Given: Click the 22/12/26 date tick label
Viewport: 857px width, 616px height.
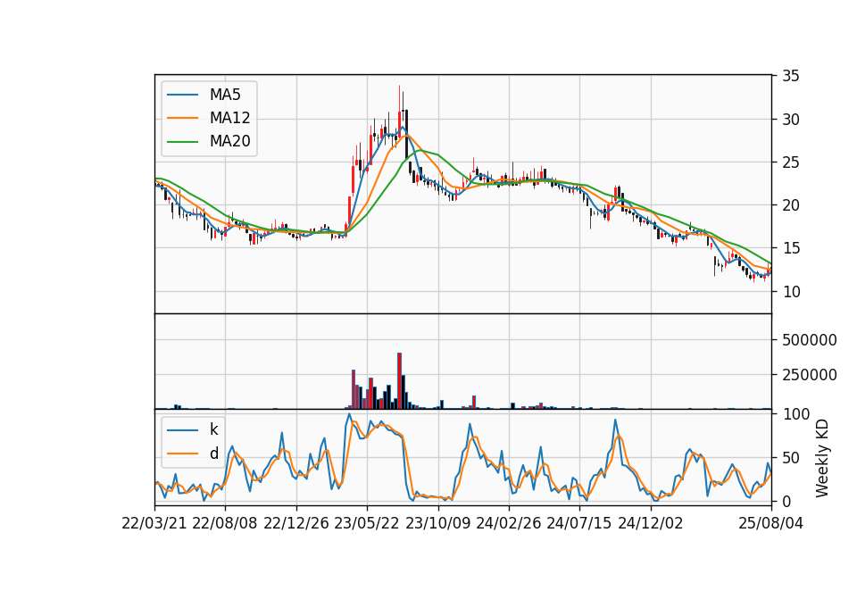Looking at the screenshot, I should (296, 523).
